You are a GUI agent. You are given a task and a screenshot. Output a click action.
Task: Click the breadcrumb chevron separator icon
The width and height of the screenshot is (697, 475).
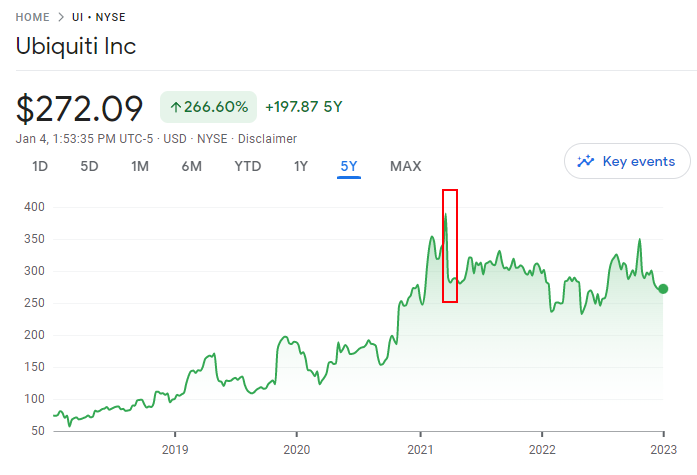coord(61,17)
